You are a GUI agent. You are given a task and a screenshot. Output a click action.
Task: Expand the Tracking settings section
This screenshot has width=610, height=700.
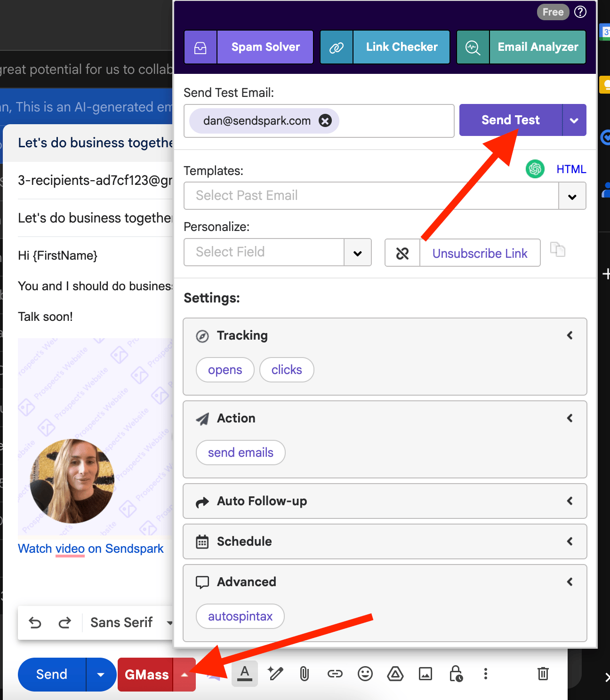coord(570,335)
